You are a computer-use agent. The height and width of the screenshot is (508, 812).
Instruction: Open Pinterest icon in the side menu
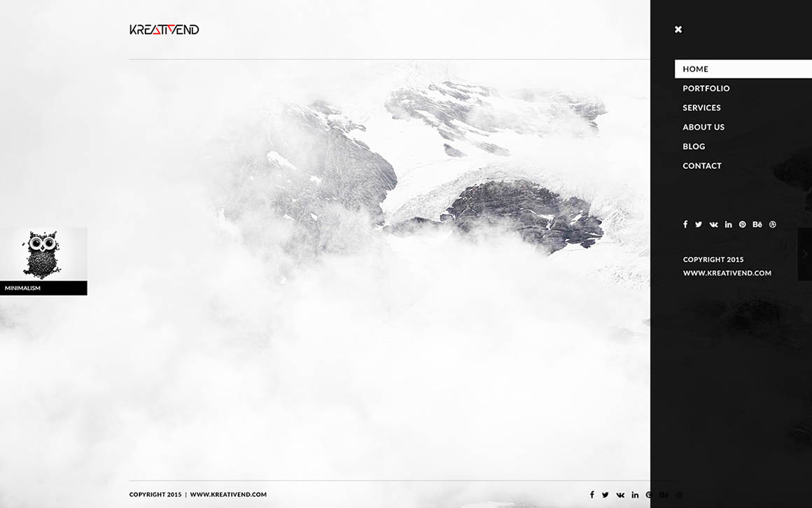click(743, 224)
